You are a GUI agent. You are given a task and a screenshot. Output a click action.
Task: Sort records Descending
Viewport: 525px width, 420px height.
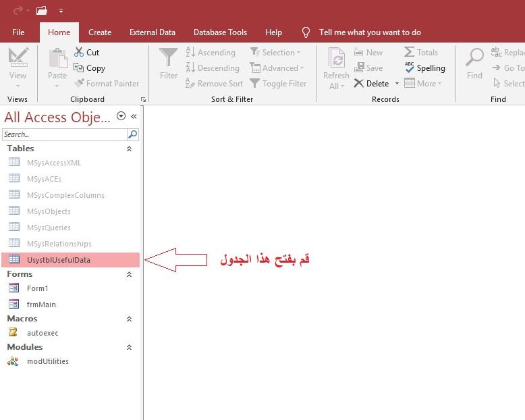[213, 68]
